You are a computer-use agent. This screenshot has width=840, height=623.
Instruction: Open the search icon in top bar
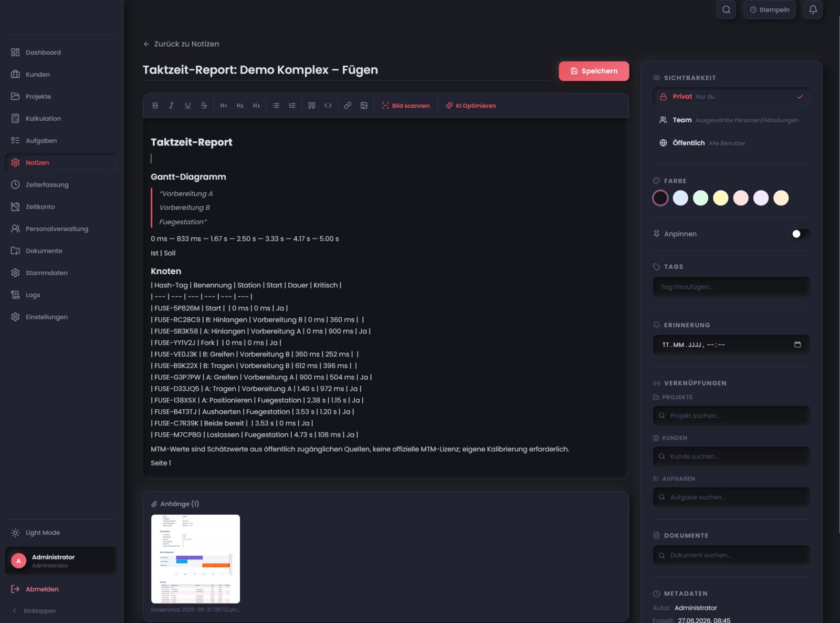coord(726,9)
